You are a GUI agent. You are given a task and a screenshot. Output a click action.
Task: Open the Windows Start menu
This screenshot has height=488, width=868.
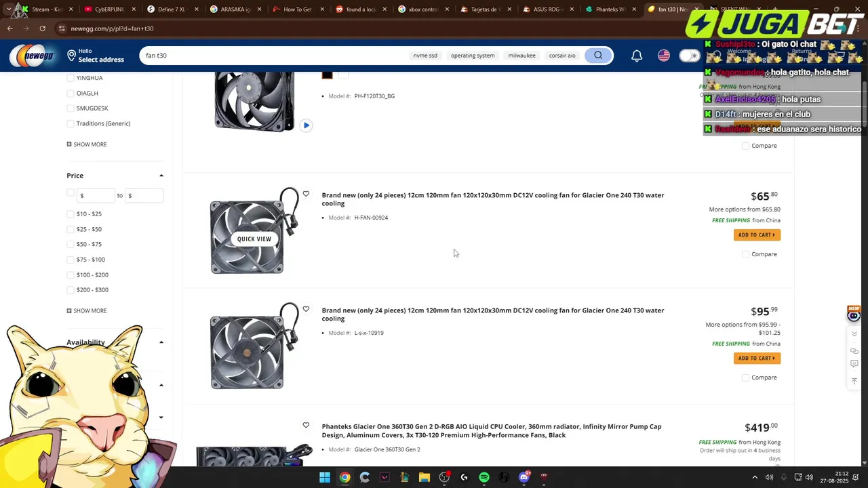(325, 478)
